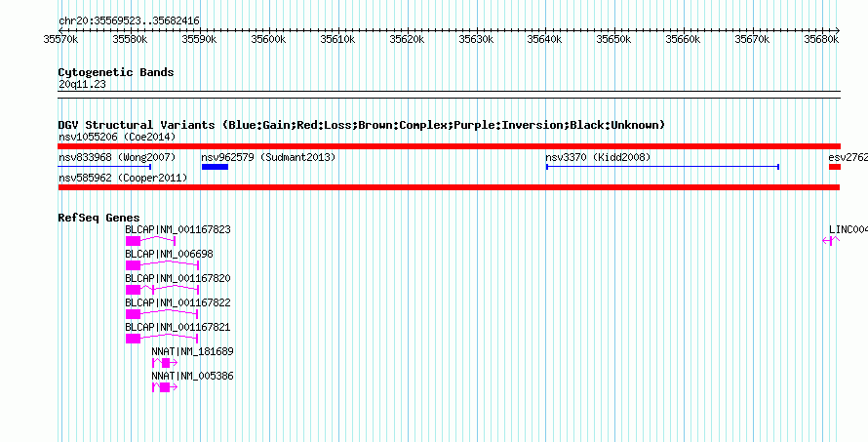
Task: Select the LINC004 gene arrow glyph
Action: pos(831,240)
